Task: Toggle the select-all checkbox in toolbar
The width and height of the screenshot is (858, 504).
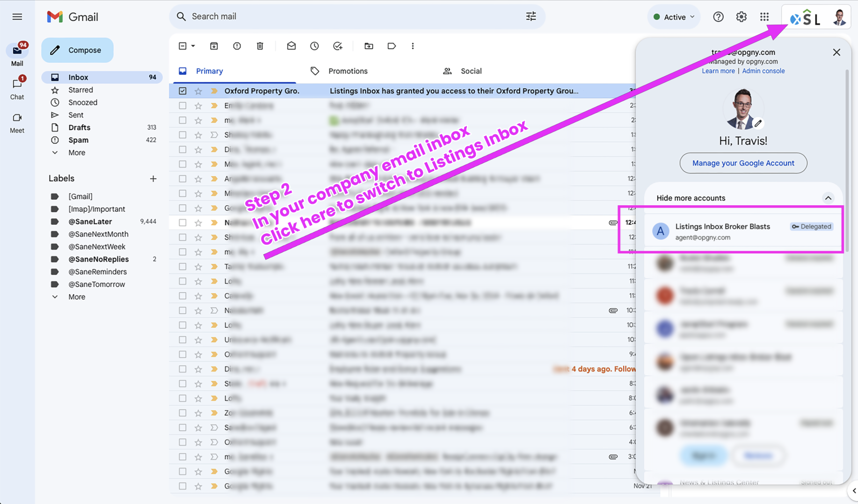Action: coord(182,46)
